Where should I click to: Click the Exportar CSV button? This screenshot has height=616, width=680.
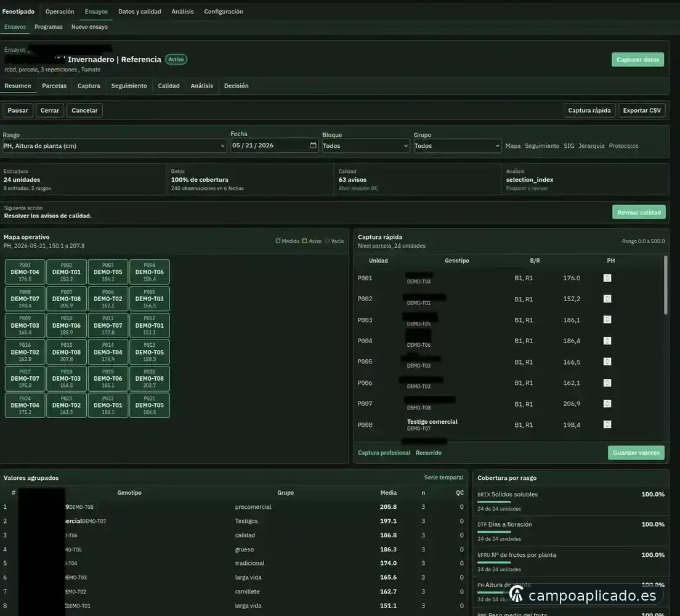tap(642, 110)
